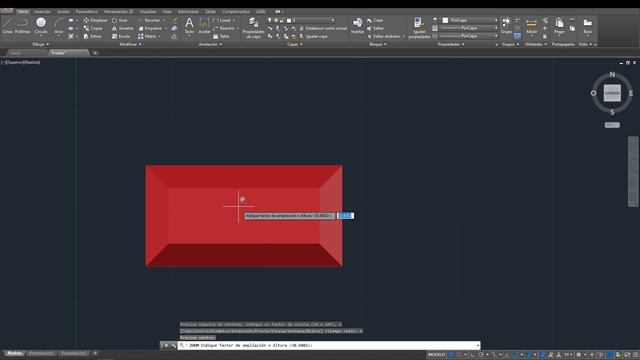The height and width of the screenshot is (360, 640).
Task: Select the Polilínea tool
Action: pos(22,25)
